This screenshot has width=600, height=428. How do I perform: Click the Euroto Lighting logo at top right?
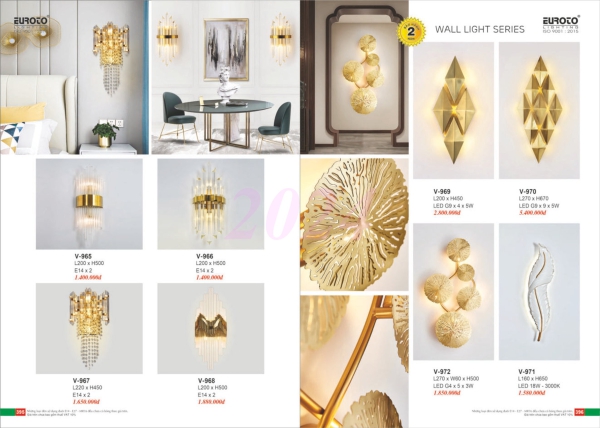coord(561,24)
